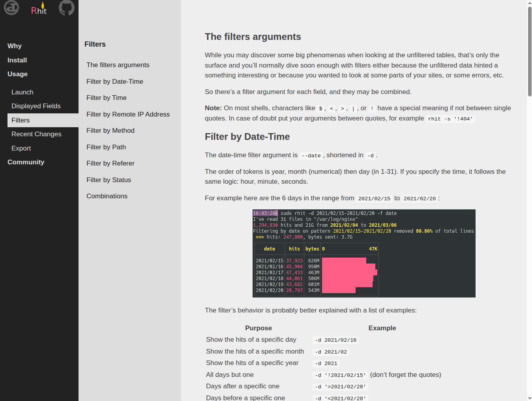The height and width of the screenshot is (401, 532).
Task: Open the Launch page
Action: pos(22,92)
